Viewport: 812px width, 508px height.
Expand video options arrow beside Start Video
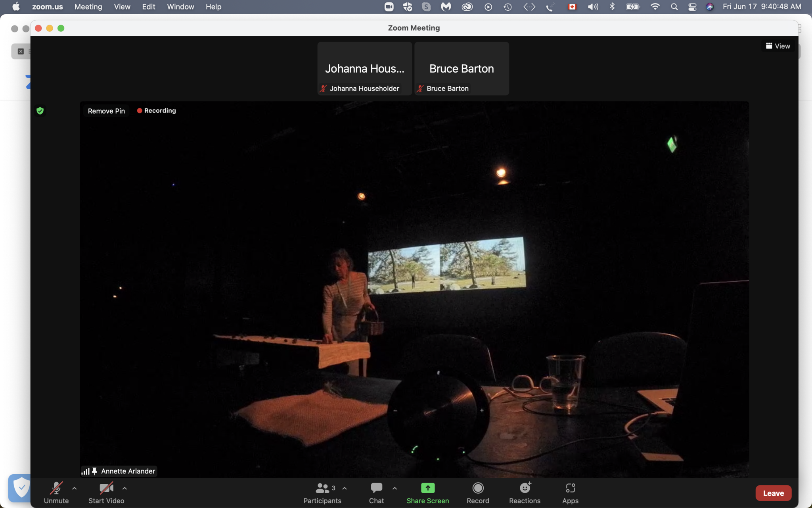coord(124,489)
